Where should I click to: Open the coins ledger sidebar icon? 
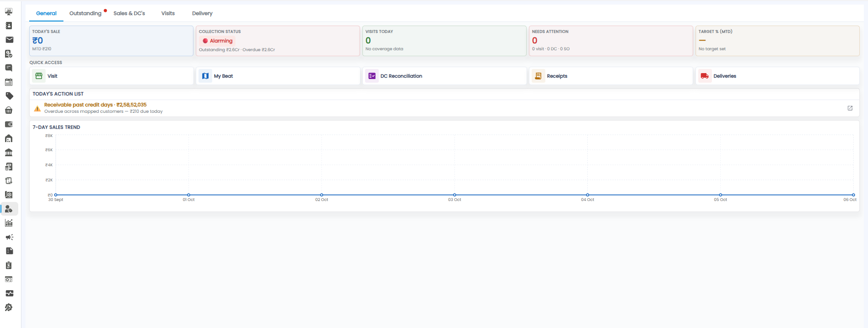[9, 167]
